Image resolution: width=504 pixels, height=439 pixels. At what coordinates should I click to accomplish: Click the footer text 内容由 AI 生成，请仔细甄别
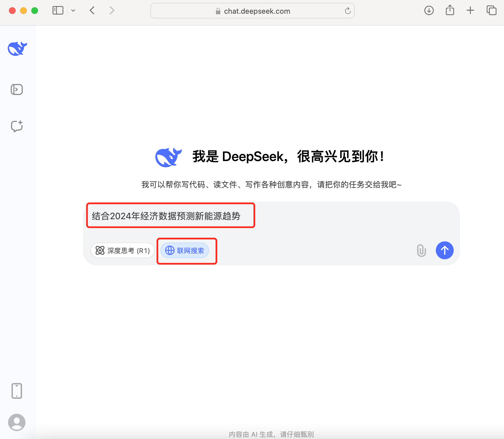pos(271,434)
